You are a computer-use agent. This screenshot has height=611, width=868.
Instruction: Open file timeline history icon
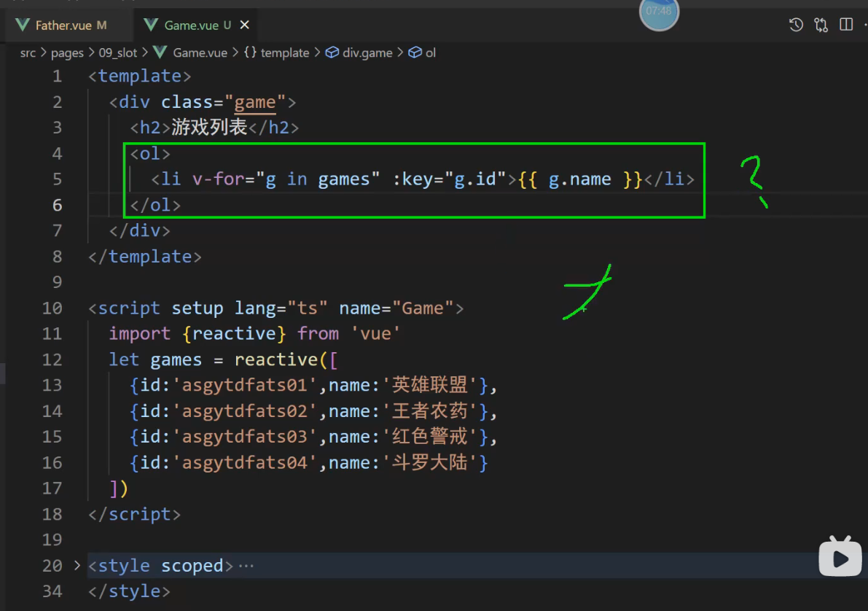pyautogui.click(x=795, y=24)
